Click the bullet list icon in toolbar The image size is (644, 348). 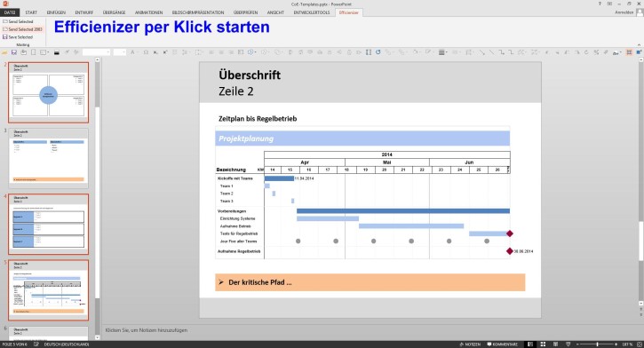175,52
